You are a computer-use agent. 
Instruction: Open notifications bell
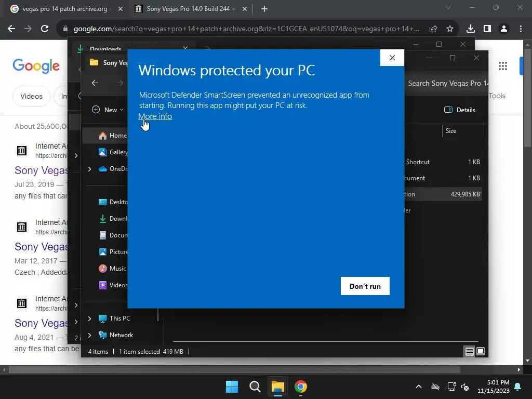[518, 387]
